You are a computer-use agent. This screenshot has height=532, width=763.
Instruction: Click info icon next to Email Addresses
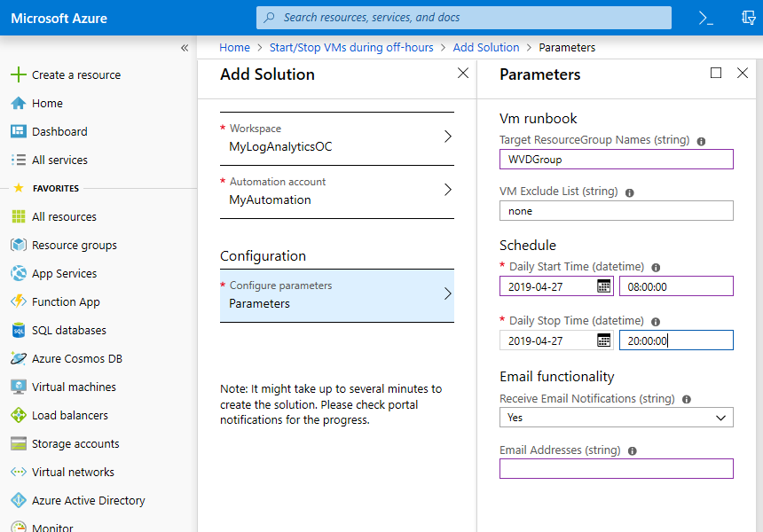[x=632, y=450]
